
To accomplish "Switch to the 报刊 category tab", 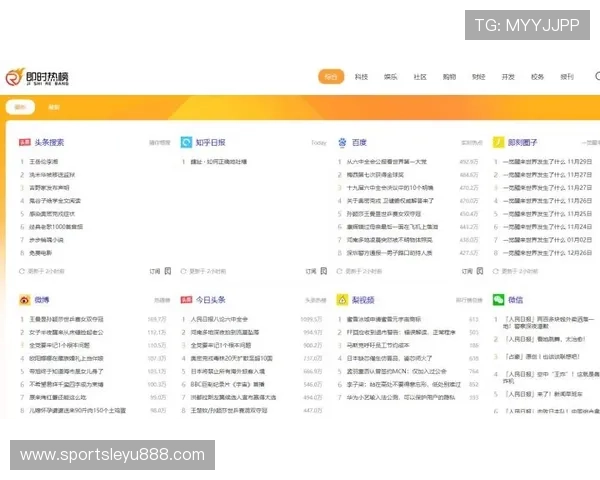I will pos(567,77).
